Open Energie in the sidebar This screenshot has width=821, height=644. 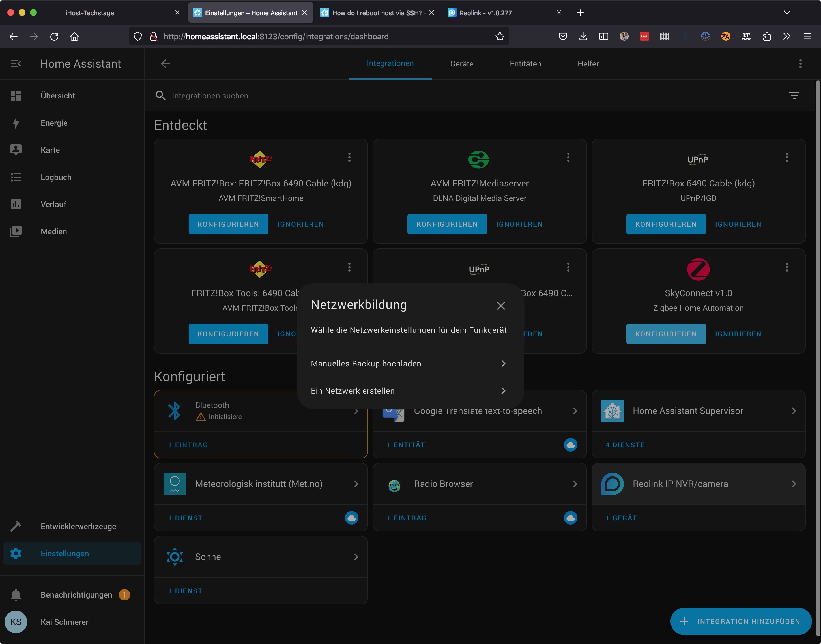(54, 123)
